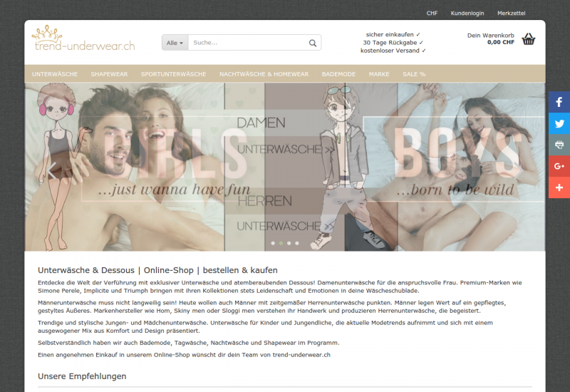Image resolution: width=570 pixels, height=392 pixels.
Task: Click the print icon in sidebar
Action: tap(559, 145)
